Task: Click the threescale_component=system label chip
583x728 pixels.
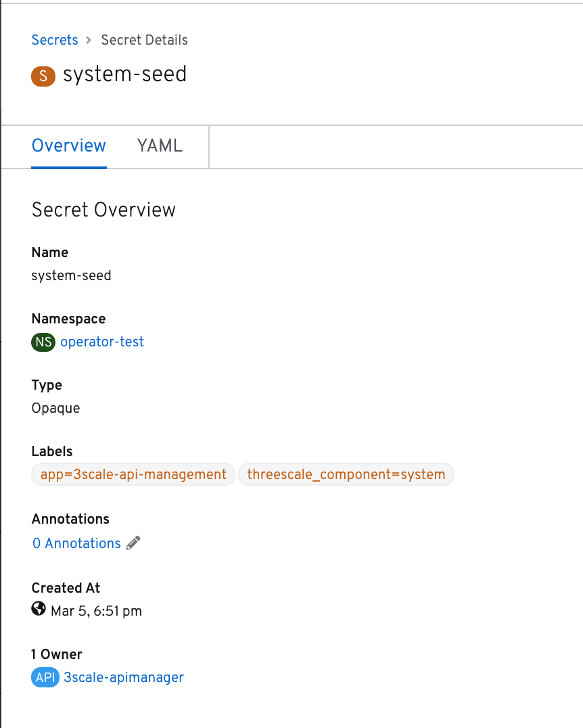Action: point(346,474)
